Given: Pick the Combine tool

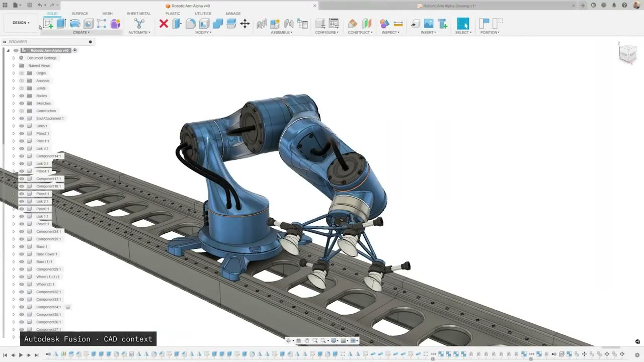Looking at the screenshot, I should (218, 23).
